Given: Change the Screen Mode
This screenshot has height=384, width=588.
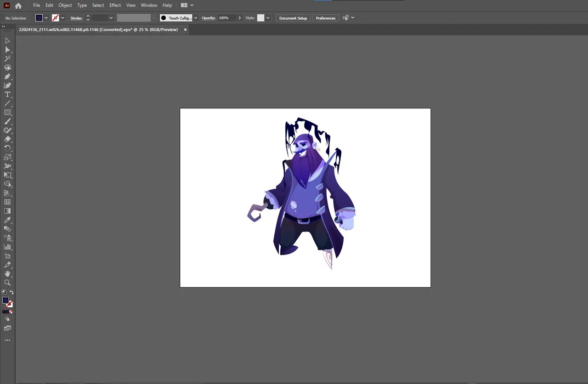Looking at the screenshot, I should tap(7, 328).
